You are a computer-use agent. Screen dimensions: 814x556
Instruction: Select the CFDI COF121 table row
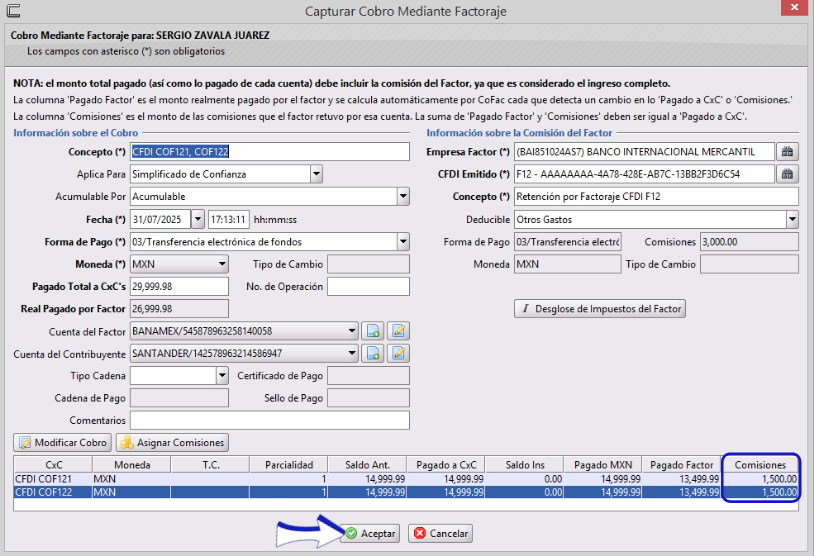[406, 479]
